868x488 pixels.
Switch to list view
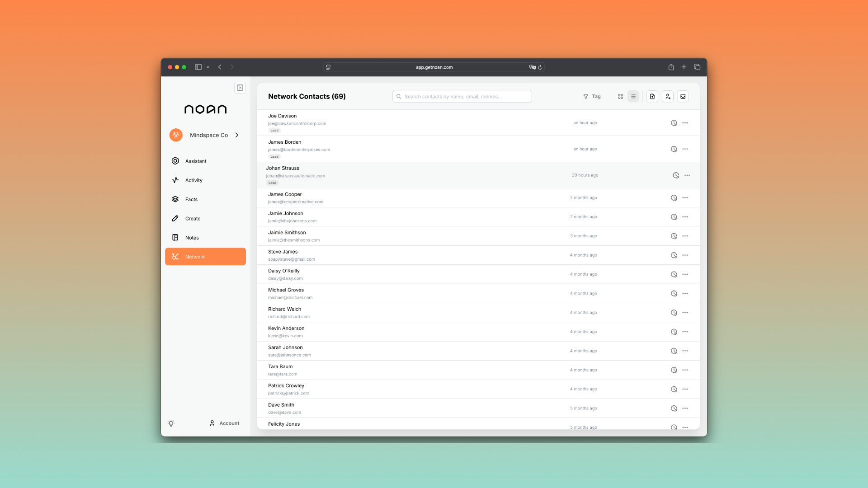tap(633, 96)
